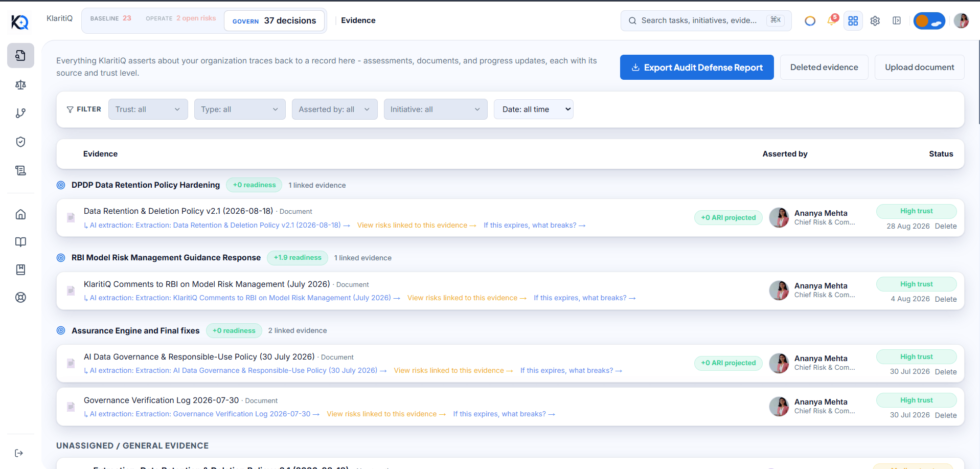Open the lifebuoy support sidebar icon

(20, 297)
